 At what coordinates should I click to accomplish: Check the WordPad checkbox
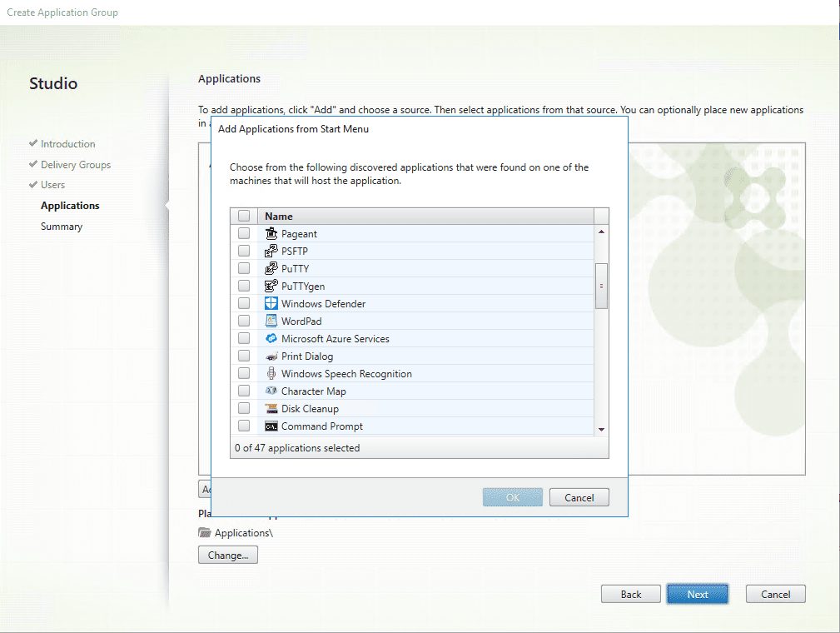(244, 321)
